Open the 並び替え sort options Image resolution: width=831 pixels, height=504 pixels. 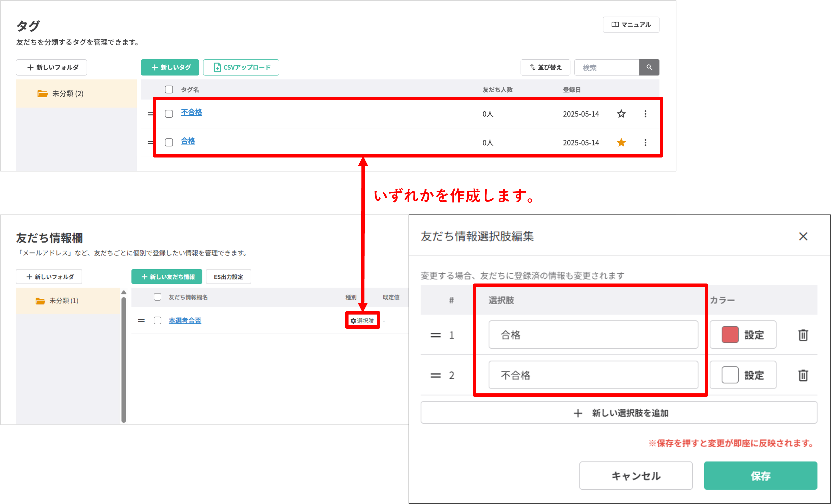545,67
